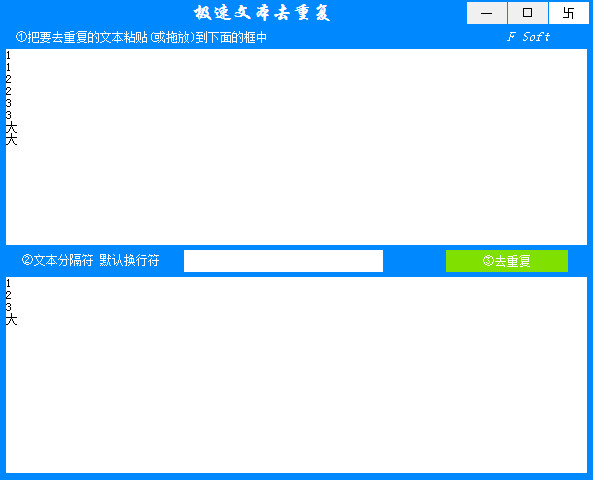Click the green ③去重复 button

click(507, 261)
